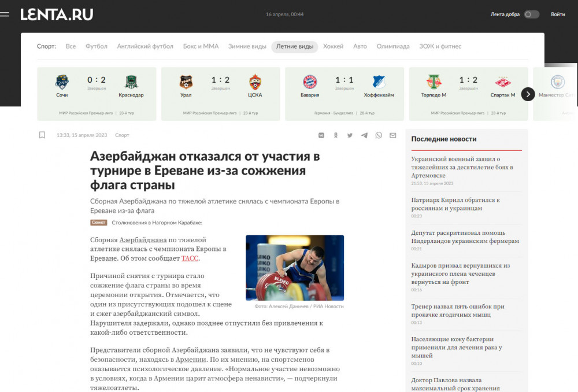Click the Хоффенхайм team logo

coord(379,82)
